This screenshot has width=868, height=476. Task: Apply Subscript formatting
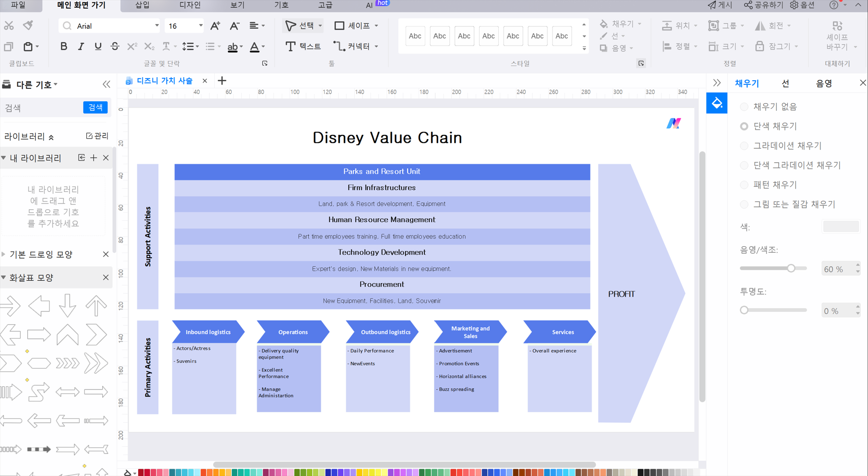tap(149, 47)
